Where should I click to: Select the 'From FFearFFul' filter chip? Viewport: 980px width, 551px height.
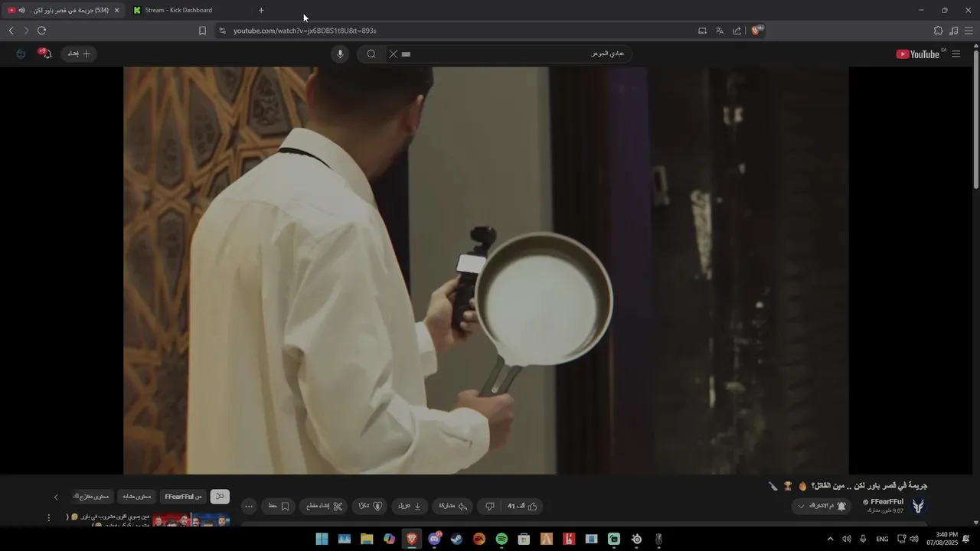click(x=184, y=497)
